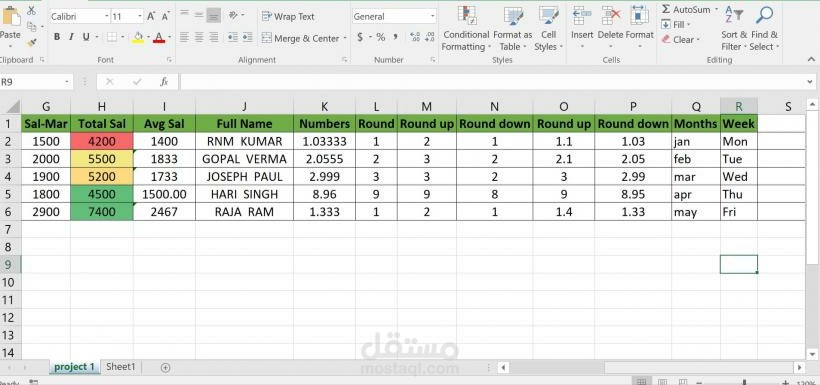The width and height of the screenshot is (820, 385).
Task: Click the formula bar input field
Action: [493, 82]
